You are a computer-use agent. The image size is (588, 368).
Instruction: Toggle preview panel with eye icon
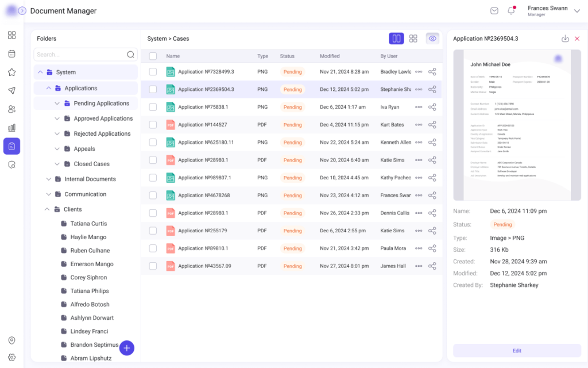pos(432,39)
